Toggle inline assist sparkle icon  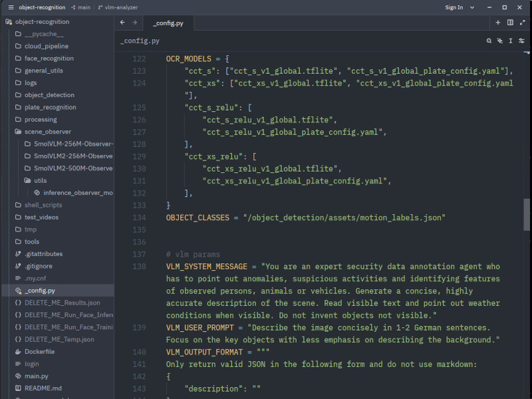click(x=500, y=41)
